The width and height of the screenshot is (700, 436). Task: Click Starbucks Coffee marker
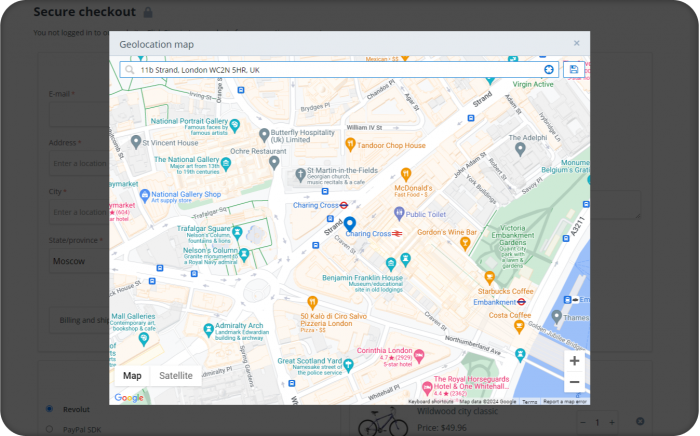489,278
